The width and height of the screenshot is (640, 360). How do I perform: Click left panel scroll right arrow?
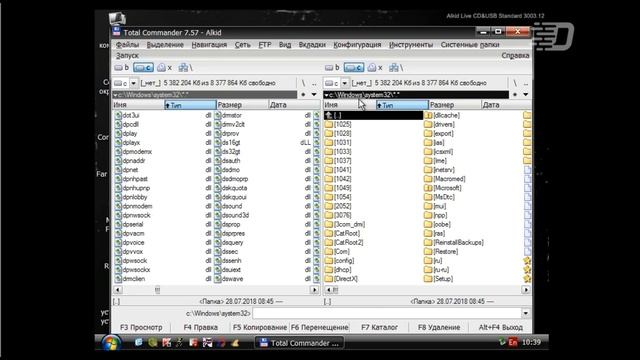tap(314, 290)
